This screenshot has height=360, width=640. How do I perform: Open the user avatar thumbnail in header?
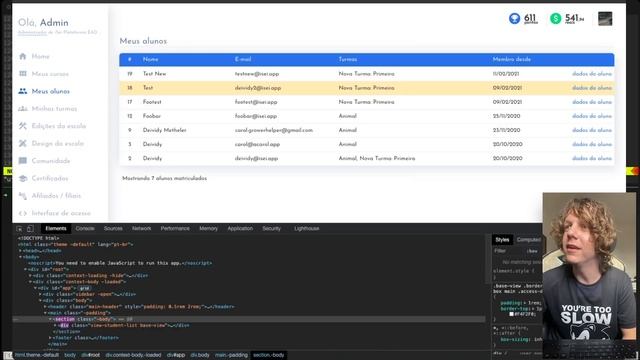tap(605, 19)
